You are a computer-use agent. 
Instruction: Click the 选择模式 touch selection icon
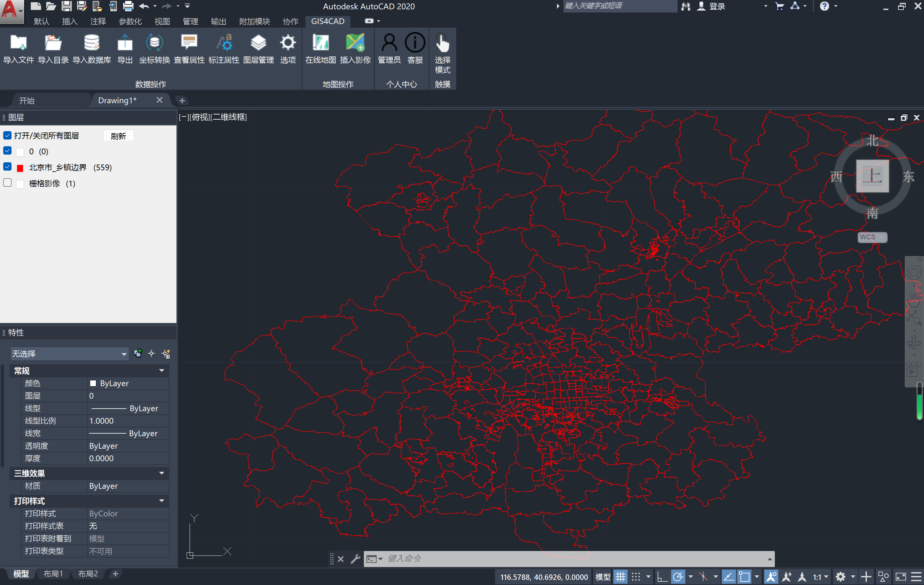click(x=442, y=43)
